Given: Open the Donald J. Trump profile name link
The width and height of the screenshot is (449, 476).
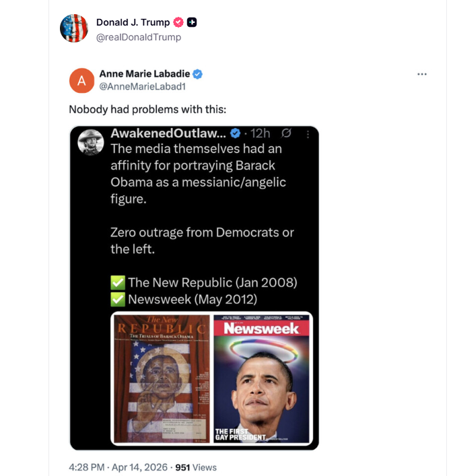Looking at the screenshot, I should point(133,22).
